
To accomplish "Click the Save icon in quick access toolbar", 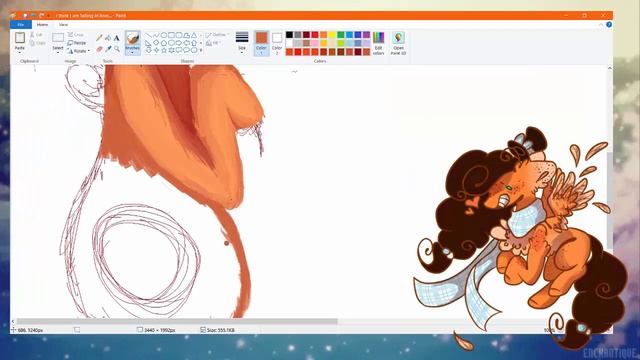I will click(25, 16).
